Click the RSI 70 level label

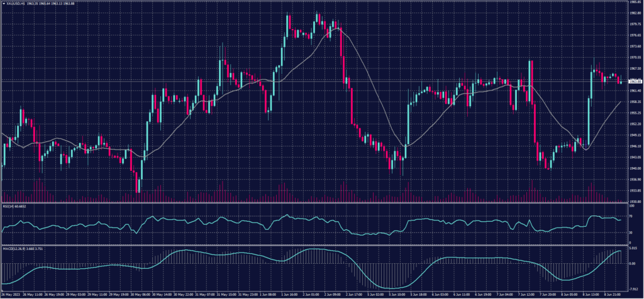point(631,215)
